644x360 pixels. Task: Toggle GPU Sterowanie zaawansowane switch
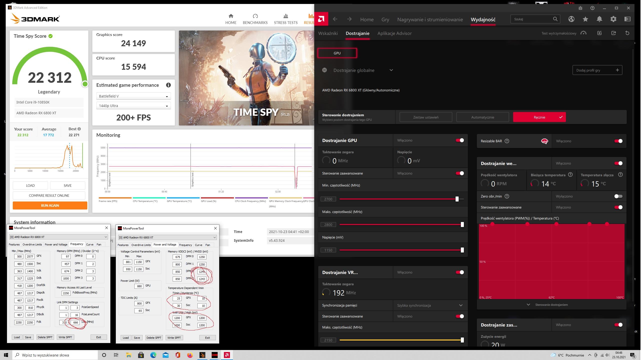pos(460,173)
